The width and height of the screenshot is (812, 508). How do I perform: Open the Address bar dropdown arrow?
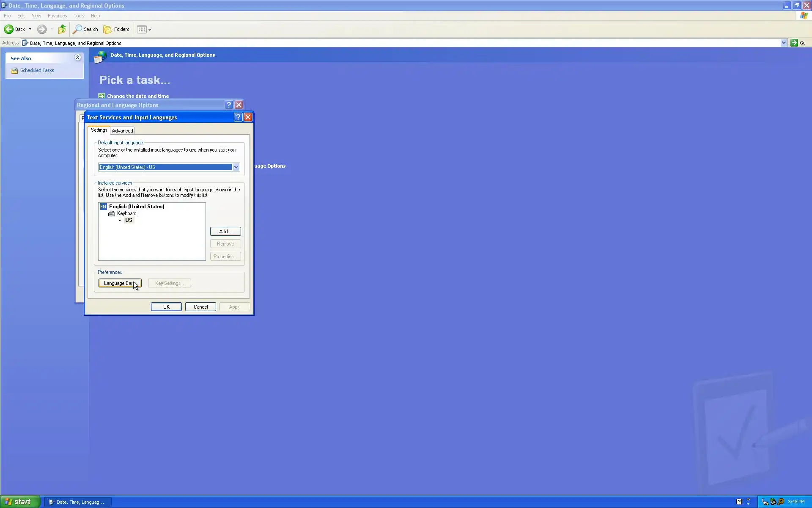pos(783,43)
